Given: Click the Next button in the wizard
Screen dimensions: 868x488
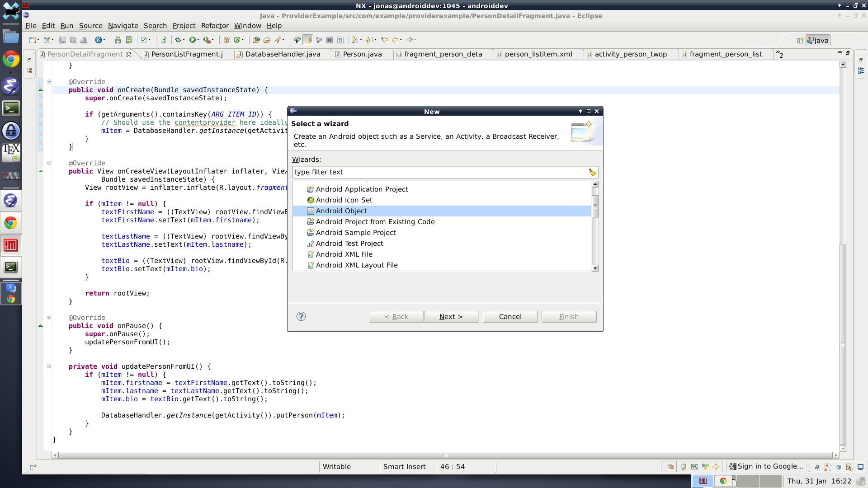Looking at the screenshot, I should pos(451,316).
